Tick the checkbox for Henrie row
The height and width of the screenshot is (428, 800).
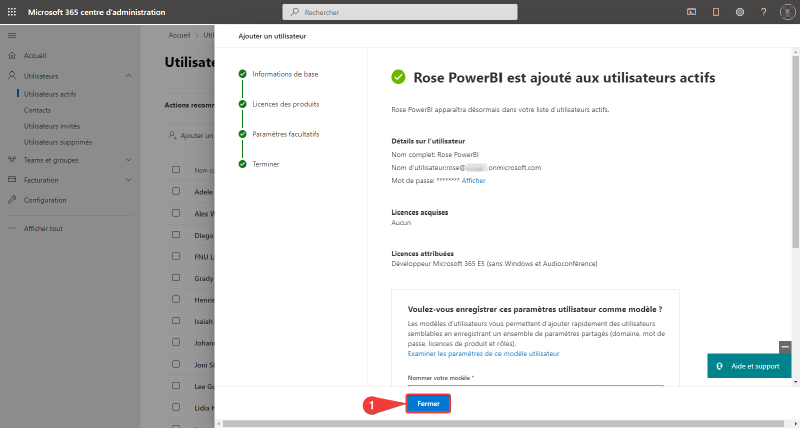[x=176, y=299]
